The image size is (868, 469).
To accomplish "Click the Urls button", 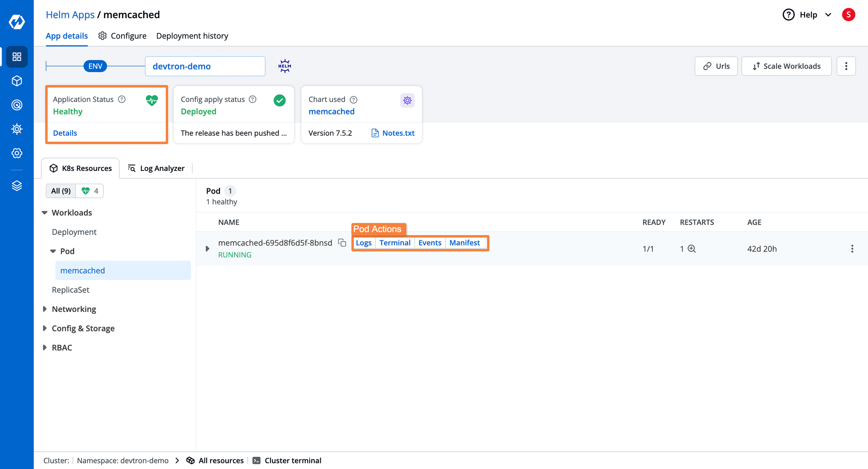I will tap(716, 66).
